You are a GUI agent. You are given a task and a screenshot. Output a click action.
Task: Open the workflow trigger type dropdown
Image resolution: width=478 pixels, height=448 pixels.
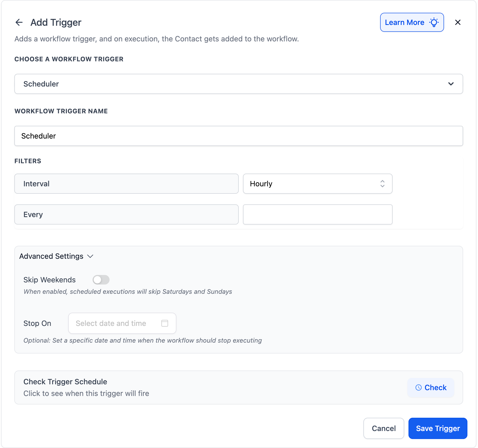click(239, 84)
